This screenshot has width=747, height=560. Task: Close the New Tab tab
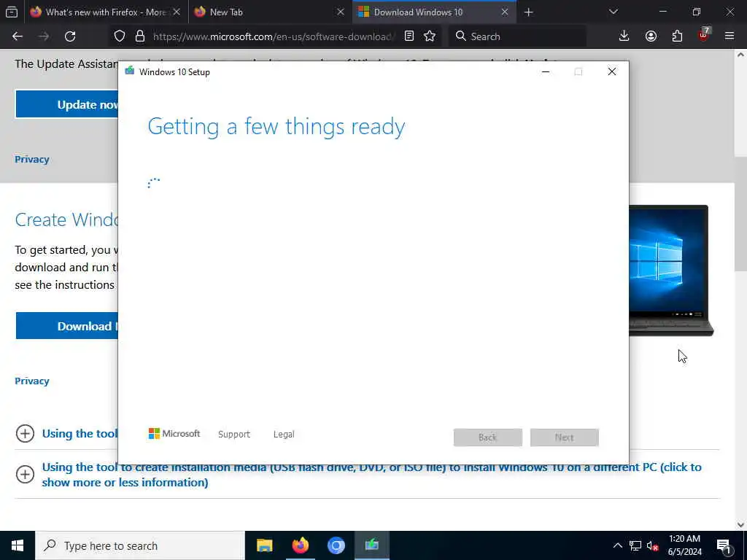pos(341,12)
